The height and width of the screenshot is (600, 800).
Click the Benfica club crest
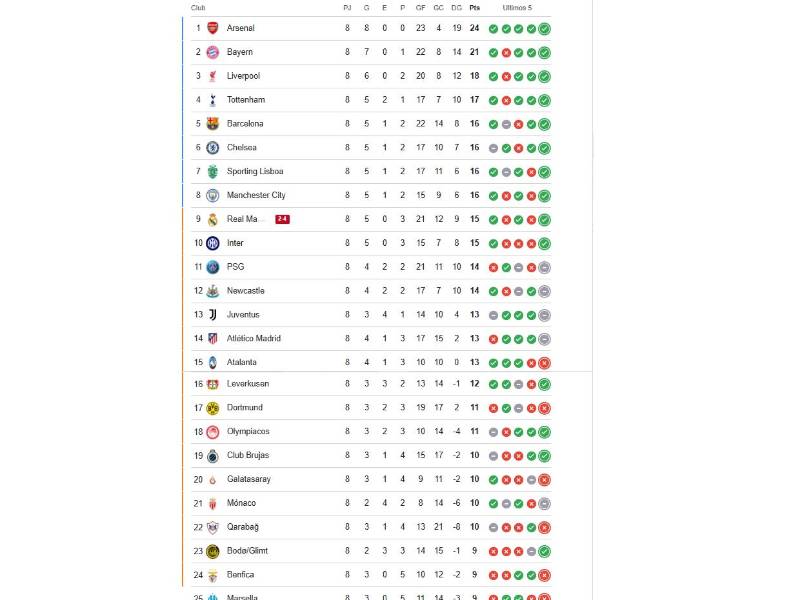click(213, 575)
